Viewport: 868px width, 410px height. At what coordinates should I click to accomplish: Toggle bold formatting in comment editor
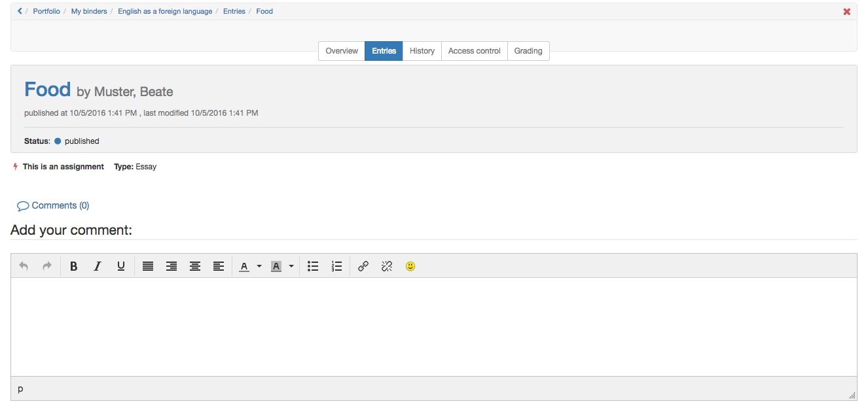tap(74, 266)
